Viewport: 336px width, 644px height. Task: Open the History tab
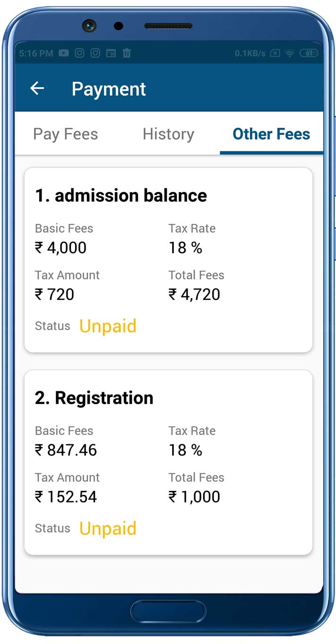click(168, 134)
